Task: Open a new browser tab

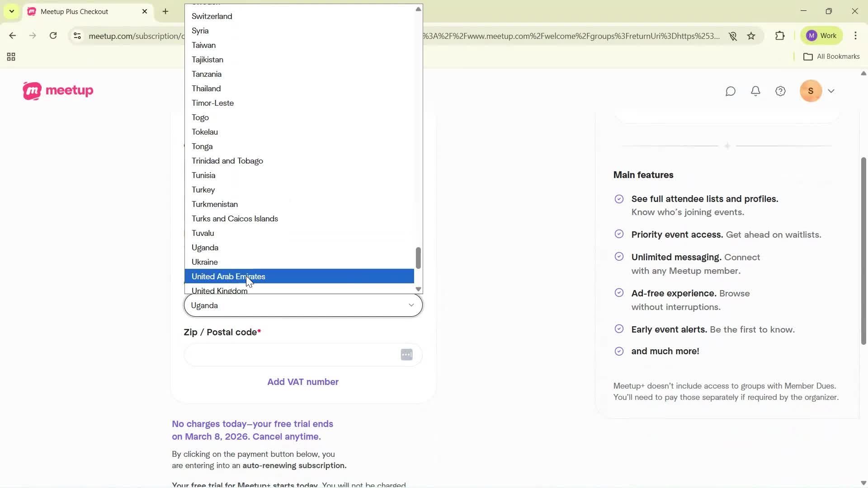Action: [x=165, y=11]
